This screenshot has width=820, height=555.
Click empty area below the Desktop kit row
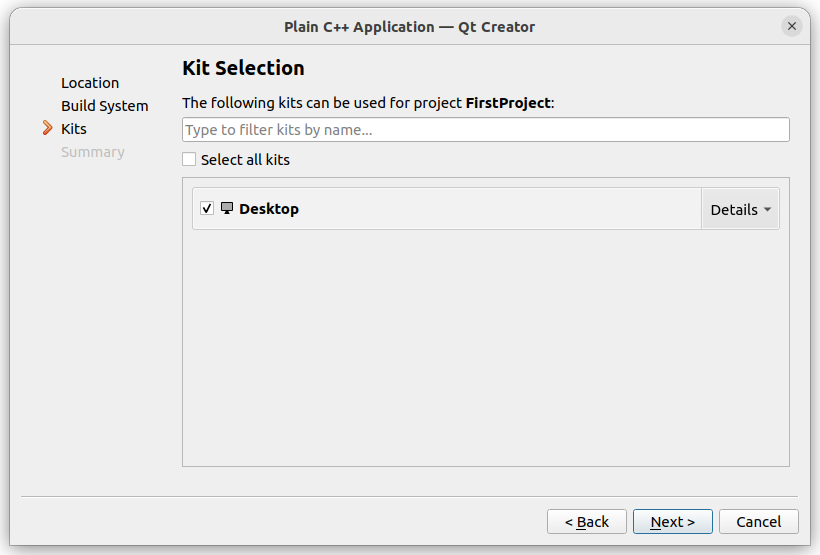(x=486, y=345)
